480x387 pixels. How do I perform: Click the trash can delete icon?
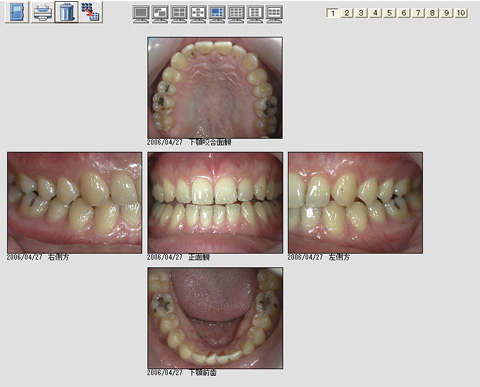tap(66, 12)
